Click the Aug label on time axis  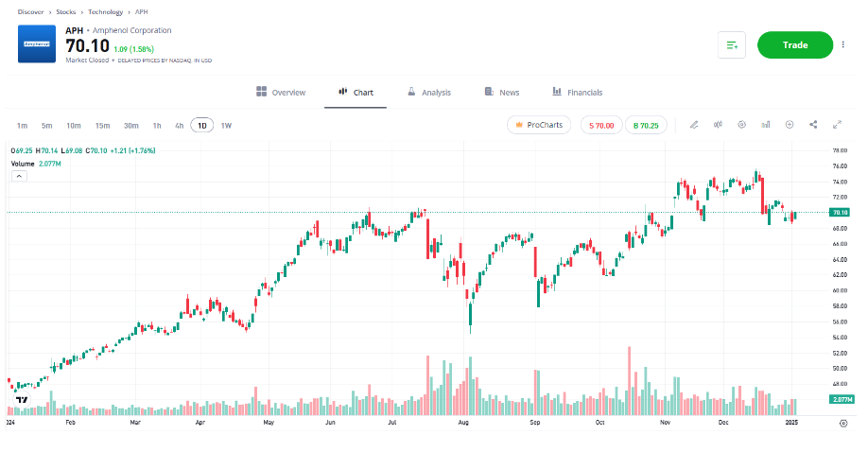[x=463, y=422]
